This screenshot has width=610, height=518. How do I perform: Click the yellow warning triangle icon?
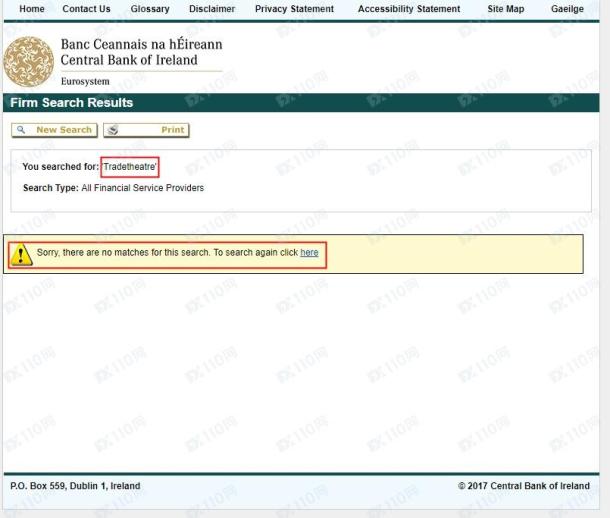[21, 255]
